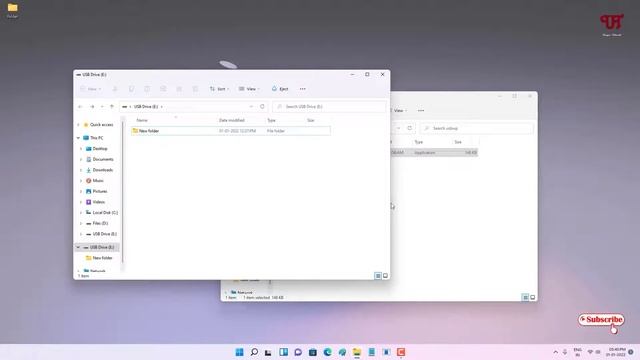
Task: Open the Widgets panel from taskbar
Action: (x=283, y=352)
